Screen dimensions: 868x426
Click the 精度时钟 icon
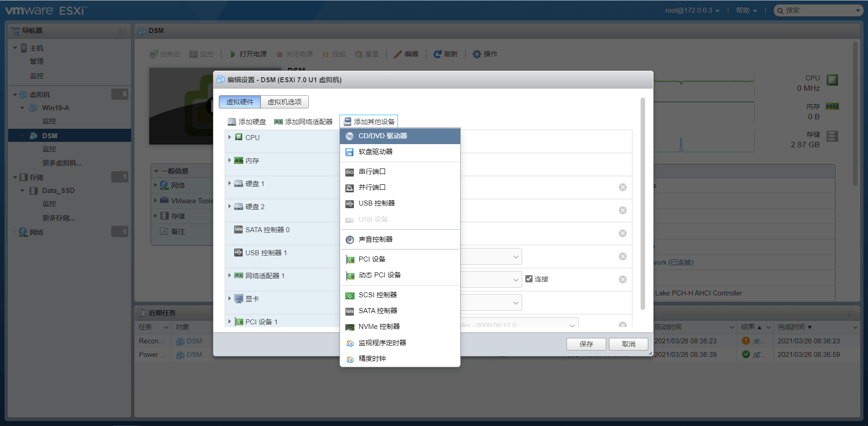pos(349,359)
